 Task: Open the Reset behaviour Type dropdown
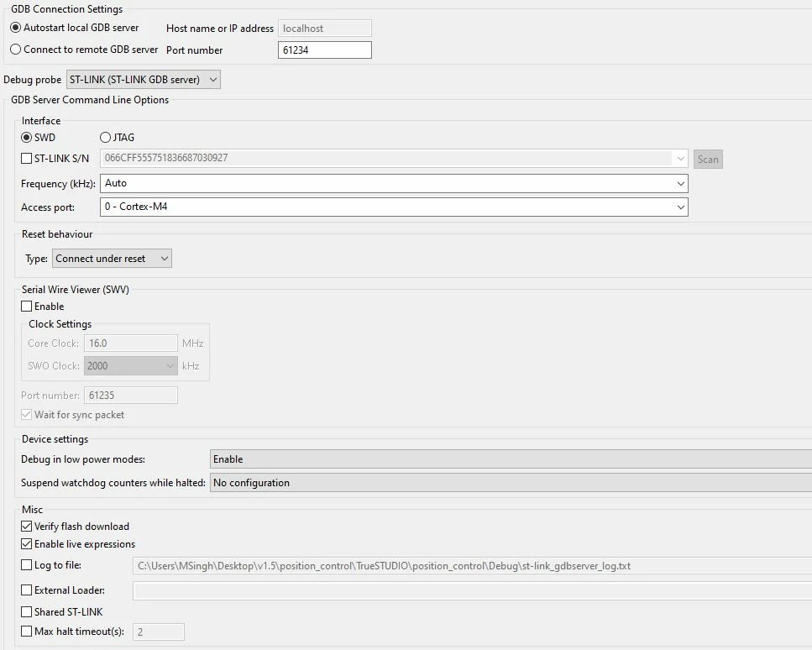tap(112, 259)
